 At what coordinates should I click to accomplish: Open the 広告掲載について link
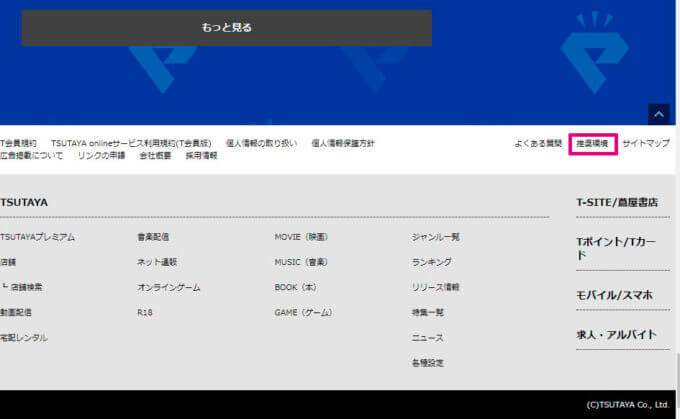pos(32,155)
